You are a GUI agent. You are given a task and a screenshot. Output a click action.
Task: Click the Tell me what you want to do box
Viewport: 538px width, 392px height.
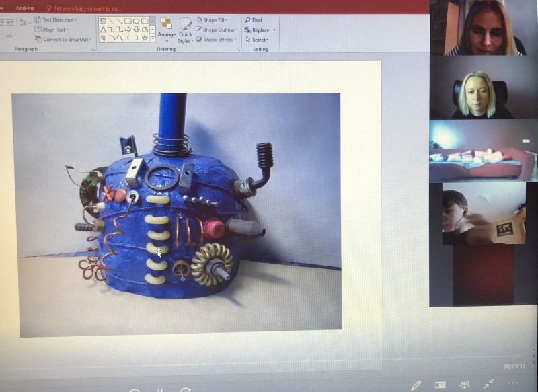pos(85,9)
